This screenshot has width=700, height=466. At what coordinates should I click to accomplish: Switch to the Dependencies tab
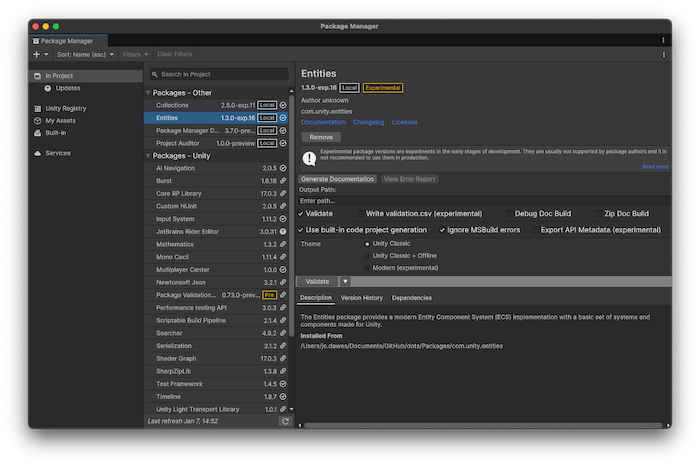click(412, 298)
